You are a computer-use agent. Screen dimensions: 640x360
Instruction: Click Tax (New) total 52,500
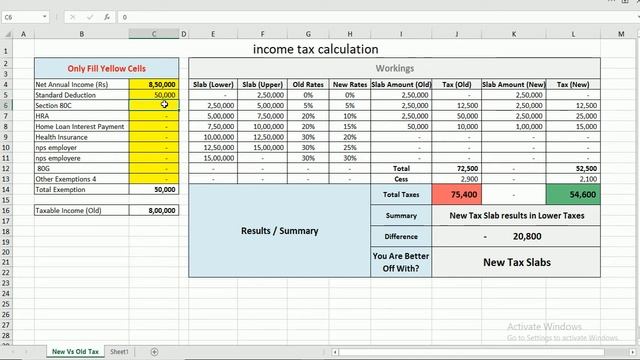click(x=573, y=168)
